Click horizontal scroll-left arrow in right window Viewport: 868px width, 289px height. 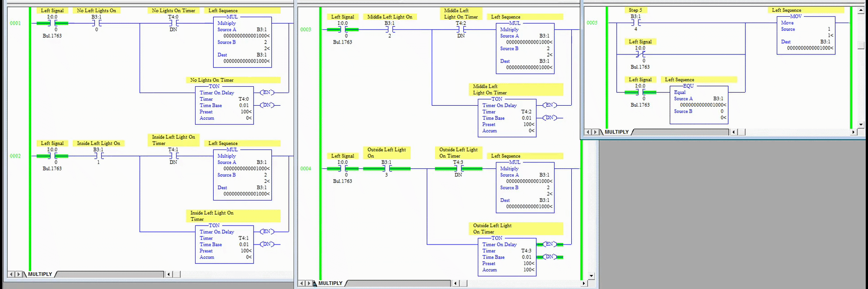(734, 132)
